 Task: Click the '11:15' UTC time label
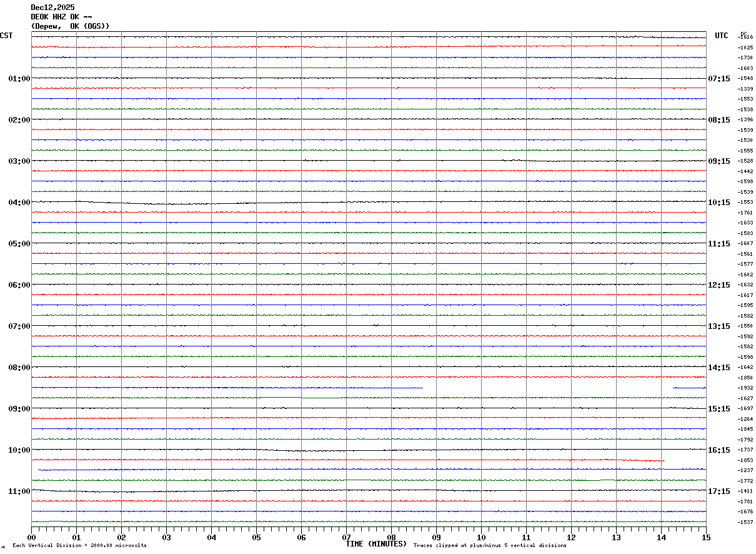[719, 244]
